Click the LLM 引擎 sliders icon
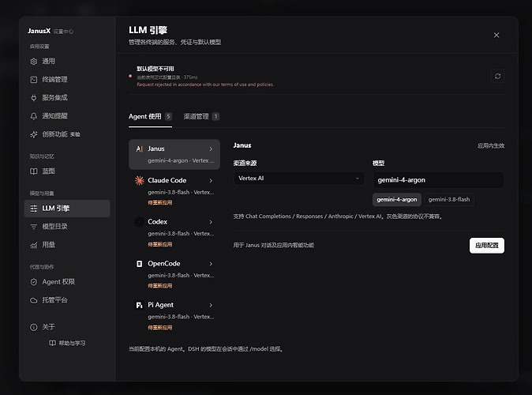532x395 pixels. coord(34,209)
